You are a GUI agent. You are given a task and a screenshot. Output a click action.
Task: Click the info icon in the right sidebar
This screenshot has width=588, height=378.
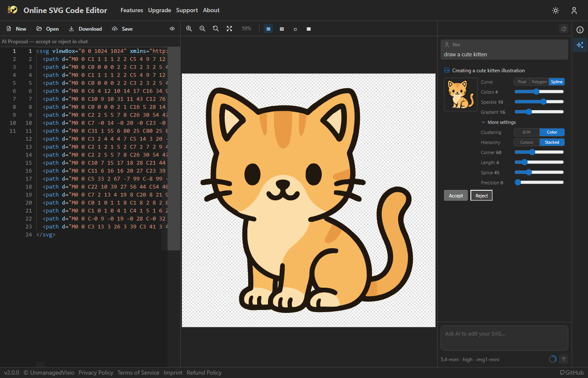click(580, 30)
